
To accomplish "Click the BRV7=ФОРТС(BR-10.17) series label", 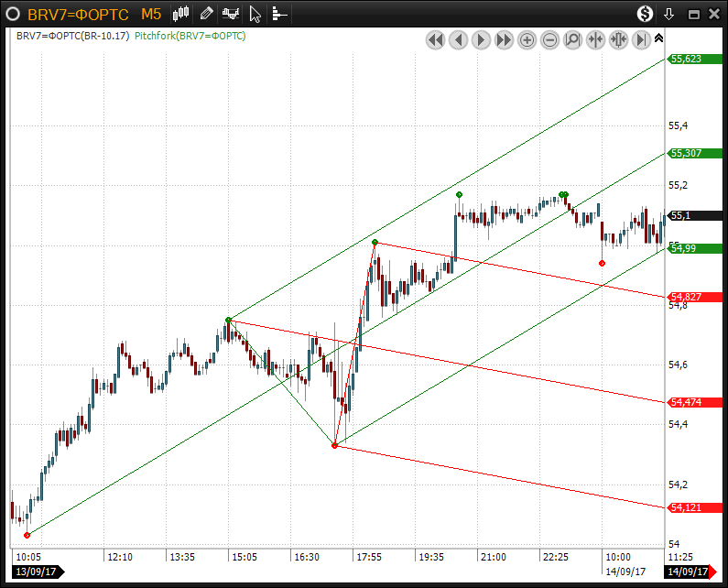I will [x=73, y=36].
